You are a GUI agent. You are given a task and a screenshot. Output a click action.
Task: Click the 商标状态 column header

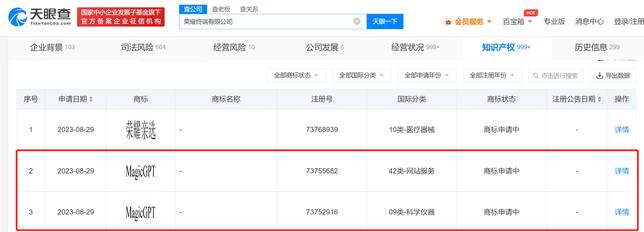point(501,99)
